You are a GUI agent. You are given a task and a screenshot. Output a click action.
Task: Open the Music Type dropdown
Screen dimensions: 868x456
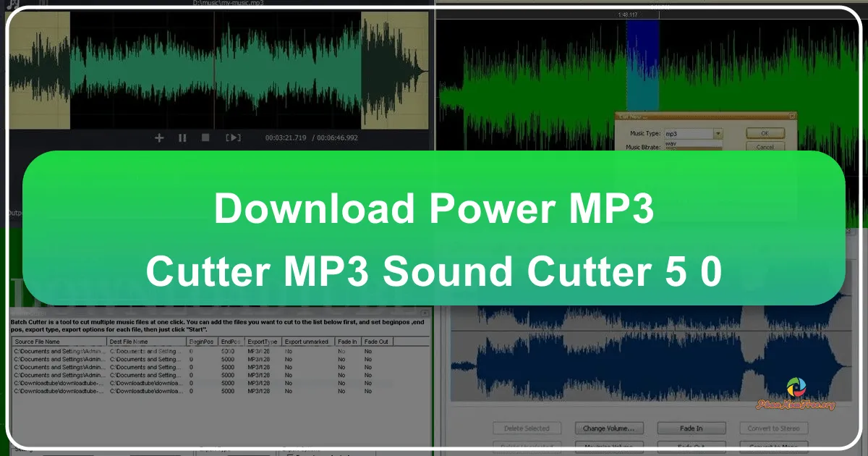tap(718, 134)
